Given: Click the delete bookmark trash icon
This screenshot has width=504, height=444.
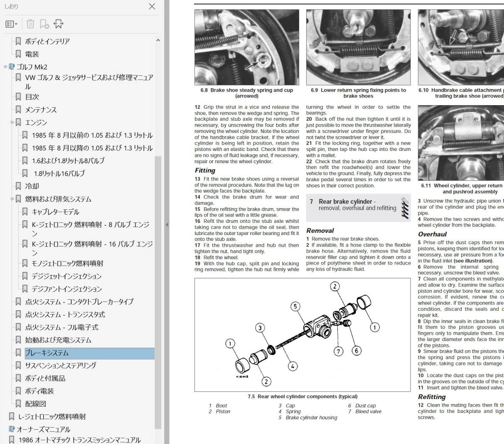Looking at the screenshot, I should (30, 24).
